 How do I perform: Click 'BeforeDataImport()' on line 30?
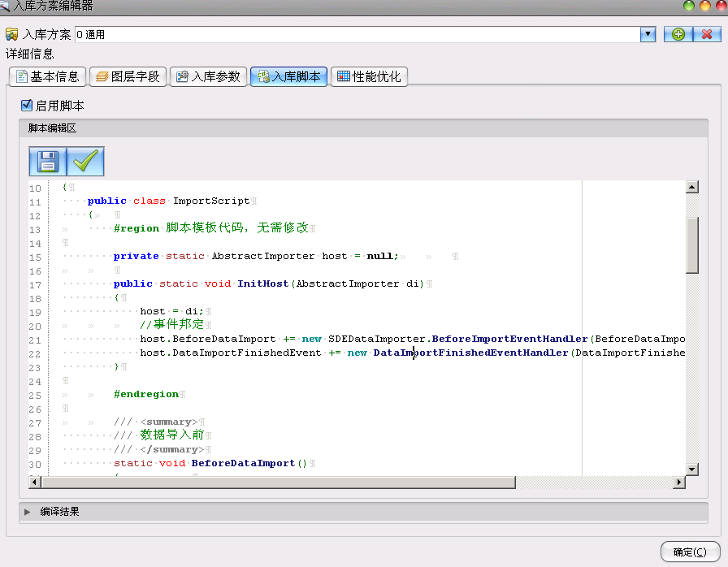click(249, 463)
